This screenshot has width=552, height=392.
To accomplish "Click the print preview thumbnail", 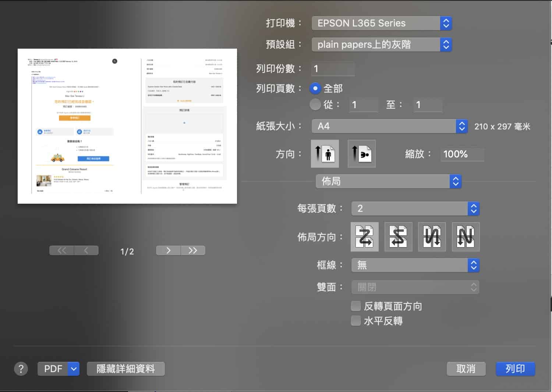I will point(127,126).
